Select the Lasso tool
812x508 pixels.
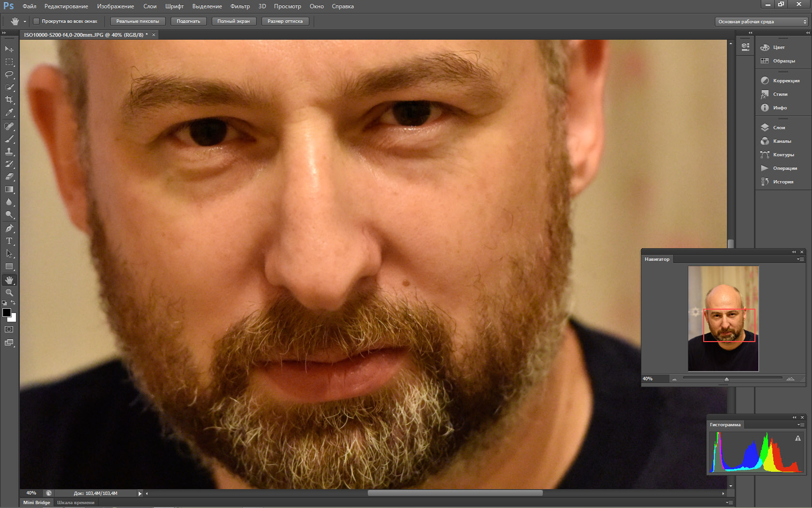point(9,75)
